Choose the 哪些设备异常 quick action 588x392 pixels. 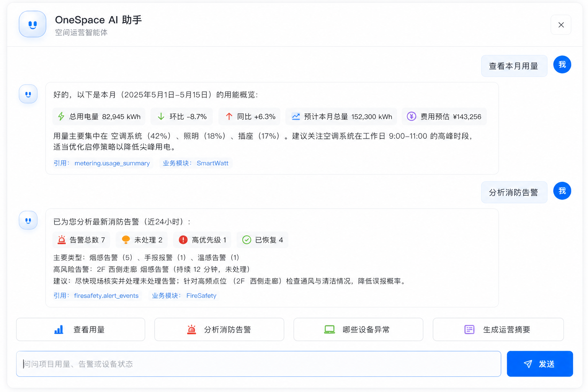click(358, 330)
